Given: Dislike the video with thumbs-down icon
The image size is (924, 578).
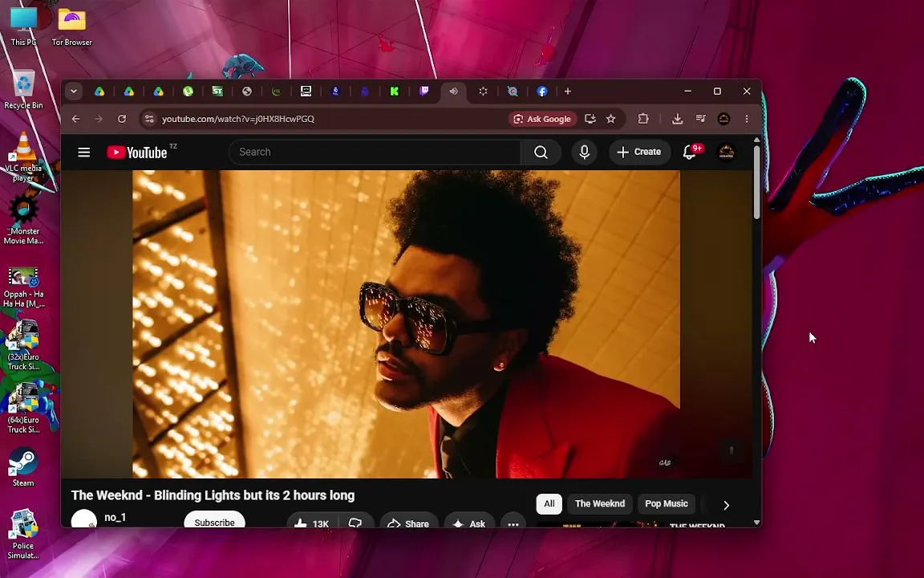Looking at the screenshot, I should pyautogui.click(x=355, y=523).
